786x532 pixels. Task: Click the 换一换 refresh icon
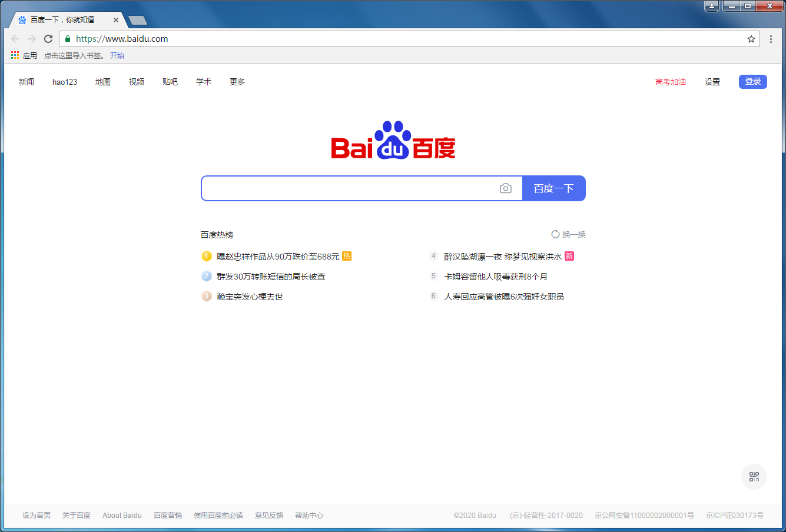pos(555,234)
